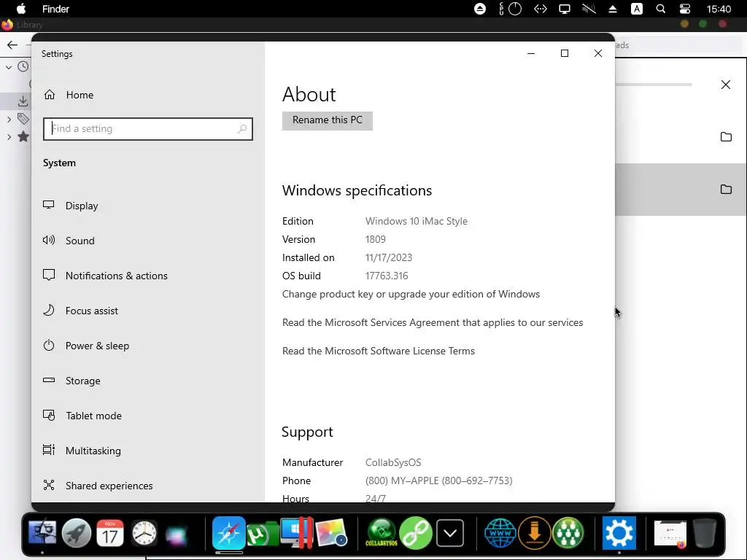
Task: Open green people group icon in dock
Action: coord(568,533)
